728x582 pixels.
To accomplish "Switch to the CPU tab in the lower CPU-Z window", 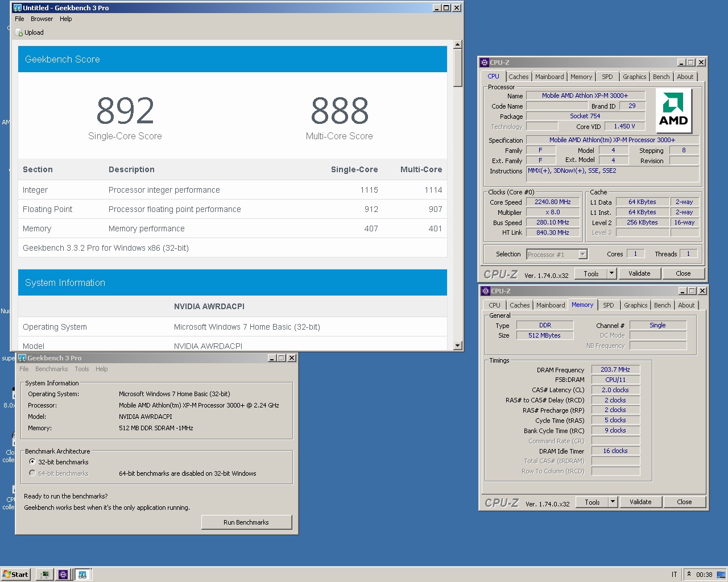I will pyautogui.click(x=495, y=305).
